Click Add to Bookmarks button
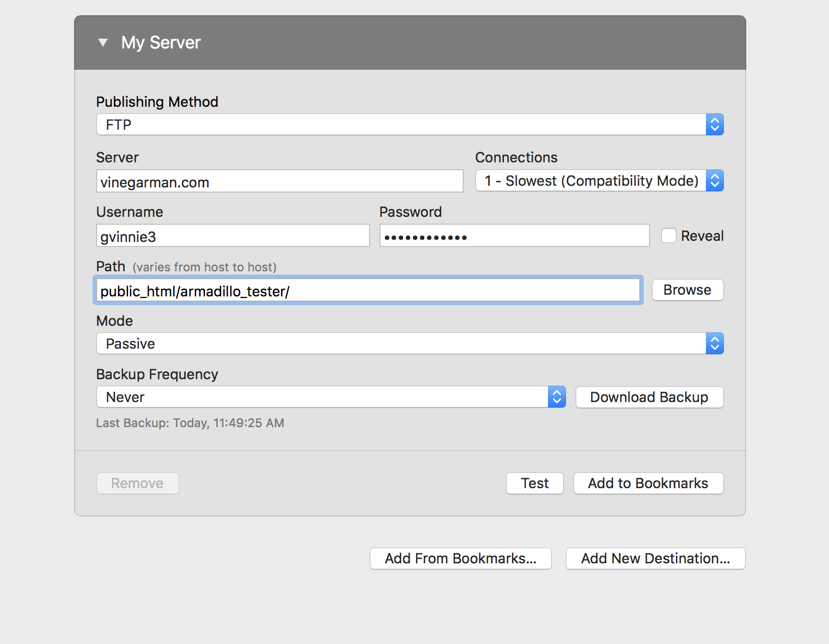Image resolution: width=829 pixels, height=644 pixels. [x=648, y=483]
